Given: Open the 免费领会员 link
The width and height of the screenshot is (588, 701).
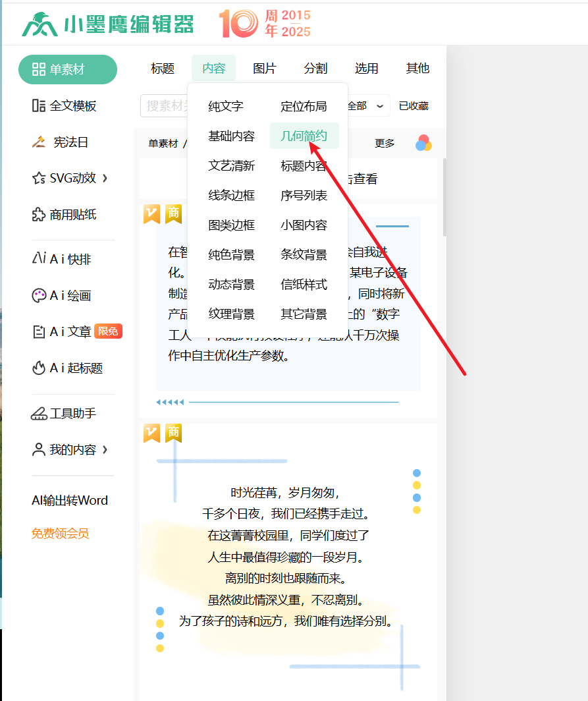Looking at the screenshot, I should click(60, 534).
